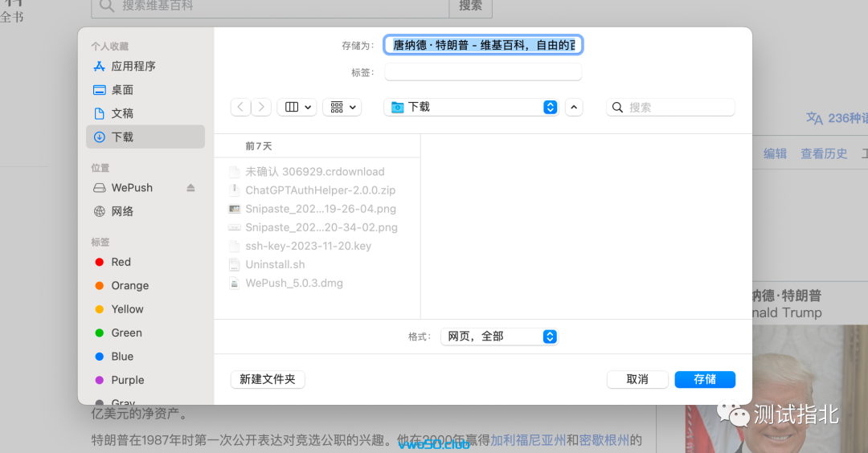The width and height of the screenshot is (868, 453).
Task: Click 存储 to save the page
Action: (x=705, y=379)
